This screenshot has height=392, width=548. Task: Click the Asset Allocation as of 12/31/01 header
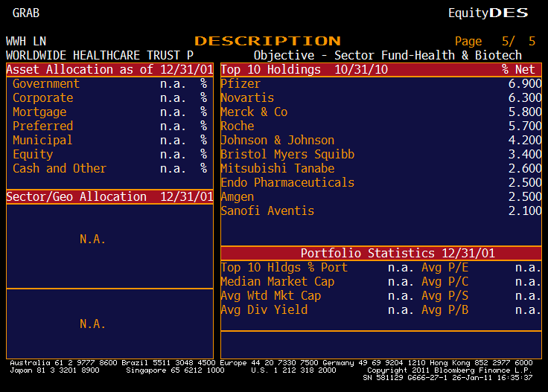109,69
